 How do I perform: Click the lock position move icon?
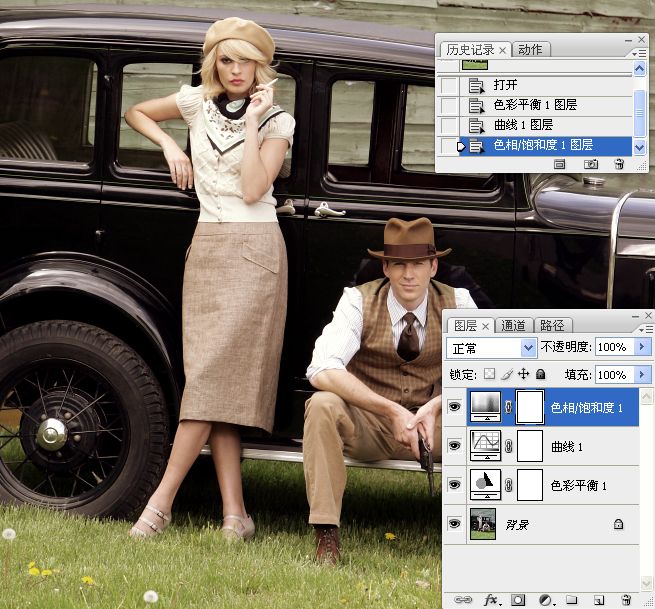523,374
